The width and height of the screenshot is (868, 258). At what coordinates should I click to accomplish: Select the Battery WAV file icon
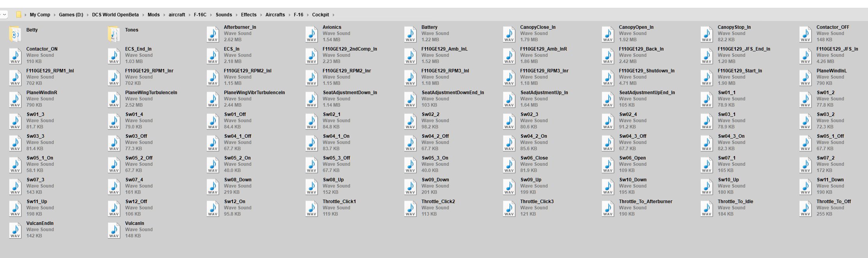tap(410, 34)
